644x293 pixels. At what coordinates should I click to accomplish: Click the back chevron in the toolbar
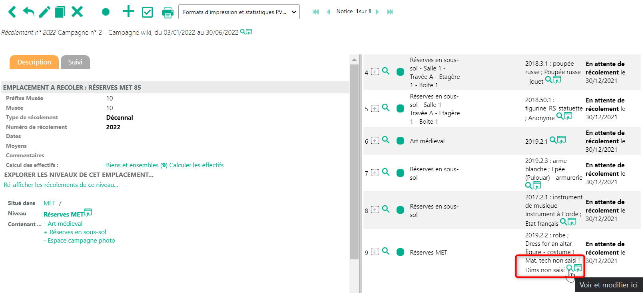point(12,12)
